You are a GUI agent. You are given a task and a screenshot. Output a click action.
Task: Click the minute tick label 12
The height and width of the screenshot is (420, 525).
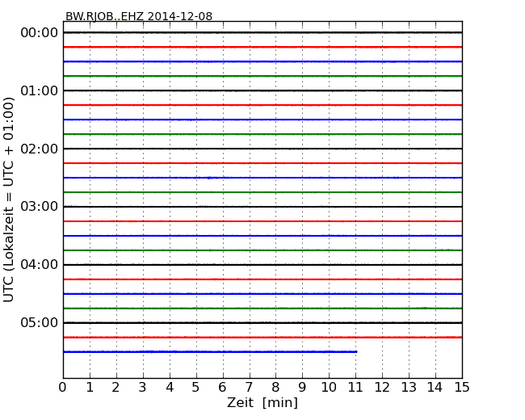(x=382, y=388)
